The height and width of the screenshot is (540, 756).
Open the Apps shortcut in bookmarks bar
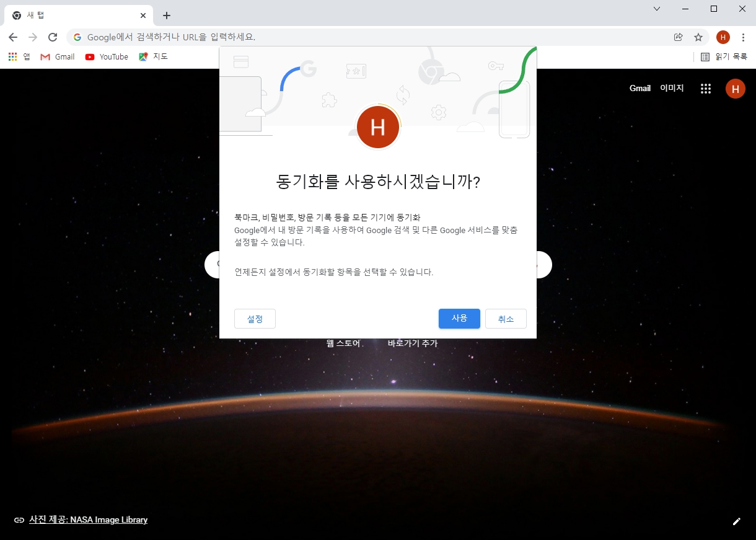click(x=19, y=56)
